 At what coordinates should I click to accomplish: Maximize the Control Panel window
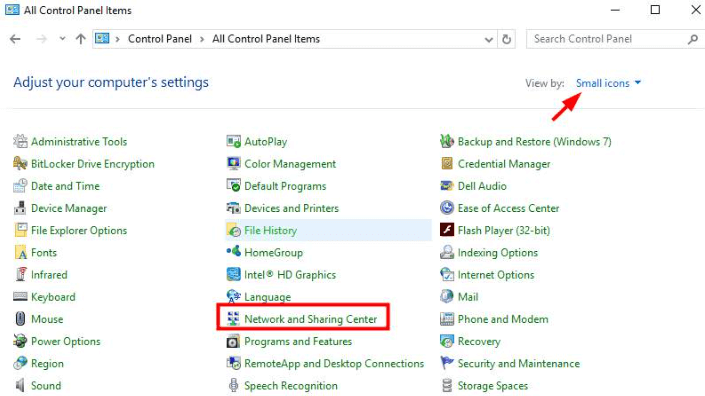click(x=655, y=9)
